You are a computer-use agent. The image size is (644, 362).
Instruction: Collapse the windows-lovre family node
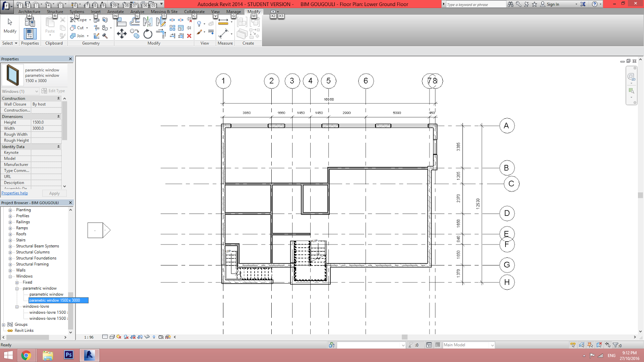point(17,306)
